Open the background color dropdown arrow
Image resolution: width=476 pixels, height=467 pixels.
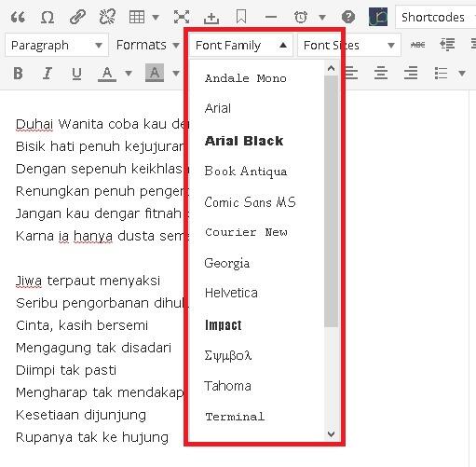[176, 74]
